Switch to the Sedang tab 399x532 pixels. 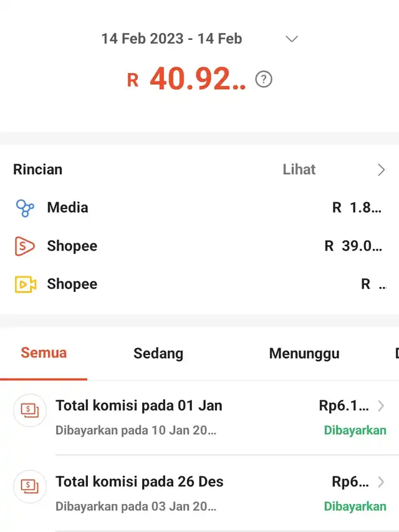pos(158,354)
